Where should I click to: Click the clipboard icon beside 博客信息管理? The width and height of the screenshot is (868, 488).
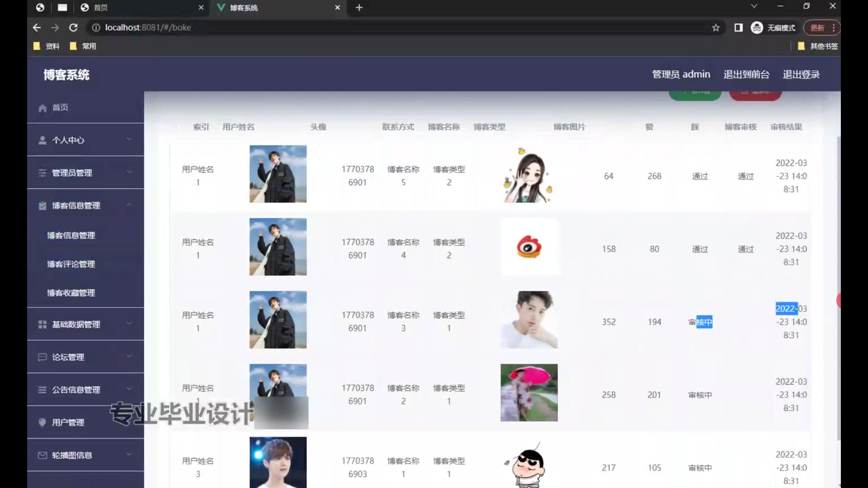tap(42, 206)
